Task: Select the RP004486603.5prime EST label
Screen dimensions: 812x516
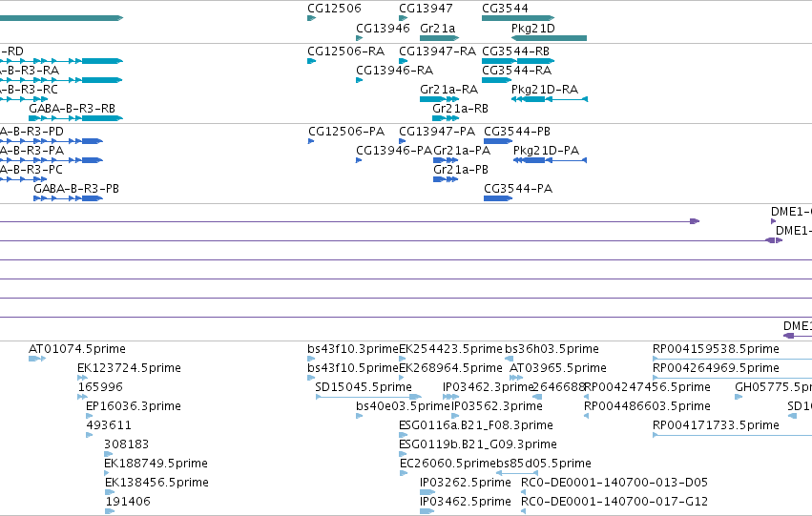Action: [x=647, y=406]
